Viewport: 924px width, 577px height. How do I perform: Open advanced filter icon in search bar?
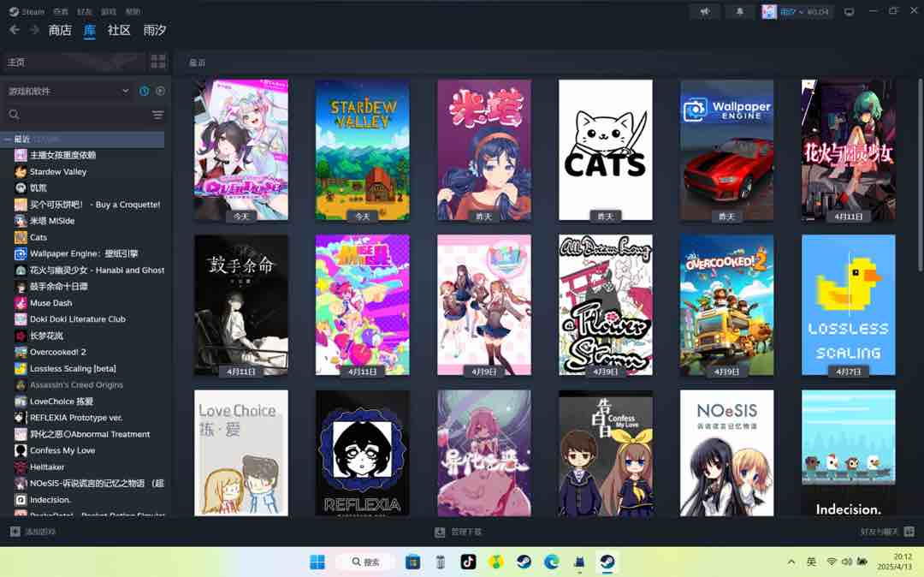[157, 115]
